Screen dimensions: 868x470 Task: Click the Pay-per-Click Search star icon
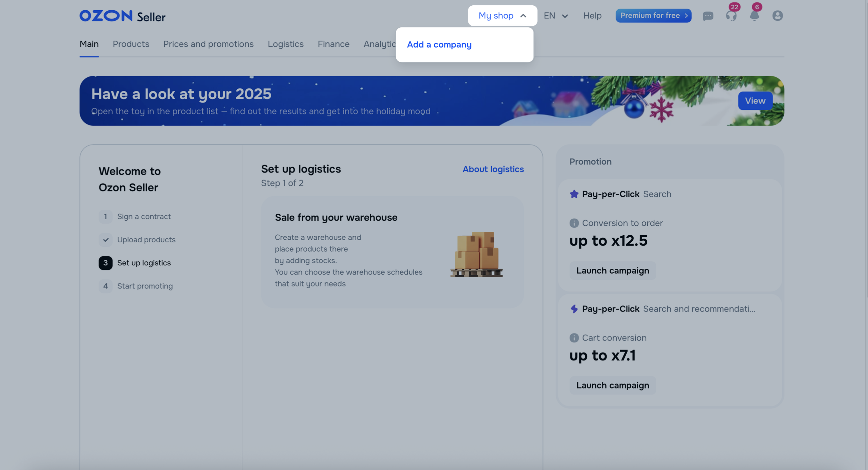pos(574,194)
